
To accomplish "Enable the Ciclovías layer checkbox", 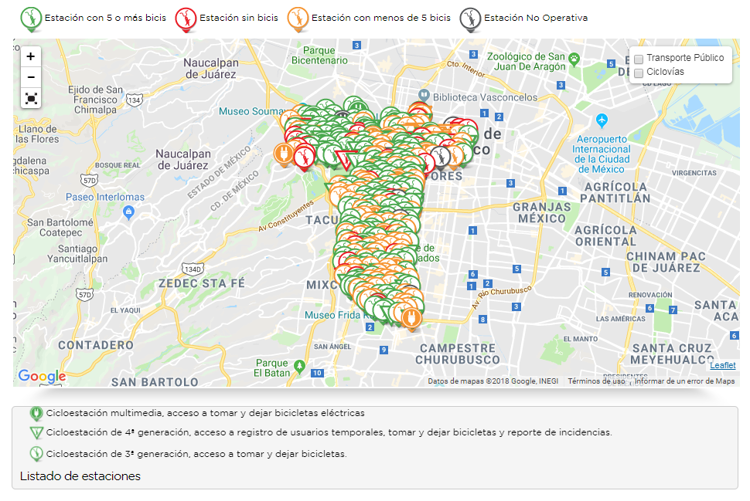I will click(639, 73).
